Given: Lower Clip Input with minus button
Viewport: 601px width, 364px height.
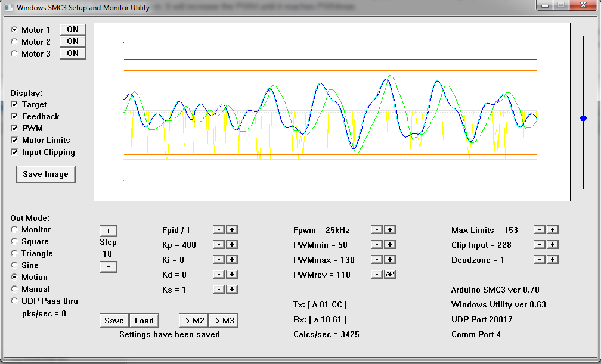Looking at the screenshot, I should (539, 245).
